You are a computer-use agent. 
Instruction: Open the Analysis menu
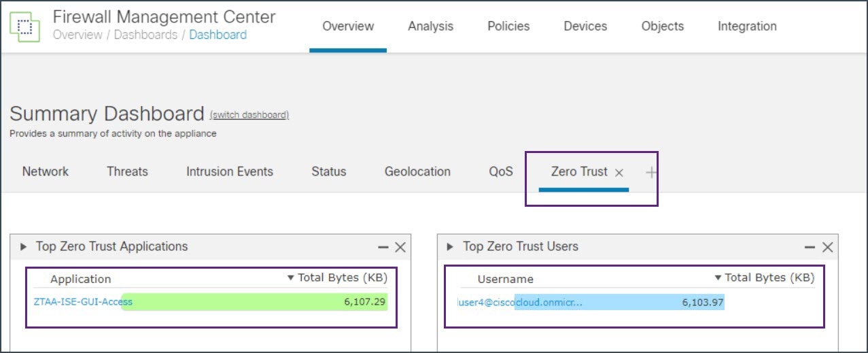tap(430, 27)
